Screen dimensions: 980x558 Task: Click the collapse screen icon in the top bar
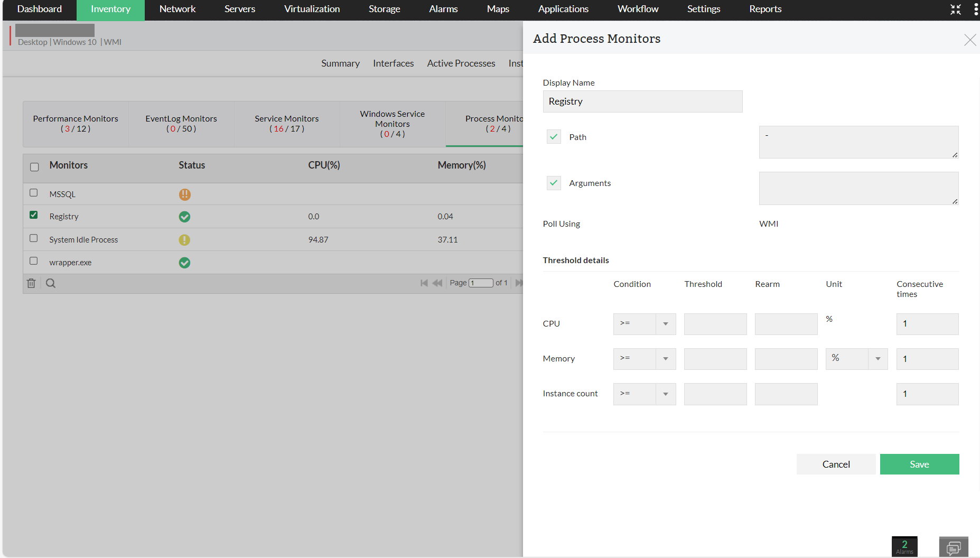point(955,9)
